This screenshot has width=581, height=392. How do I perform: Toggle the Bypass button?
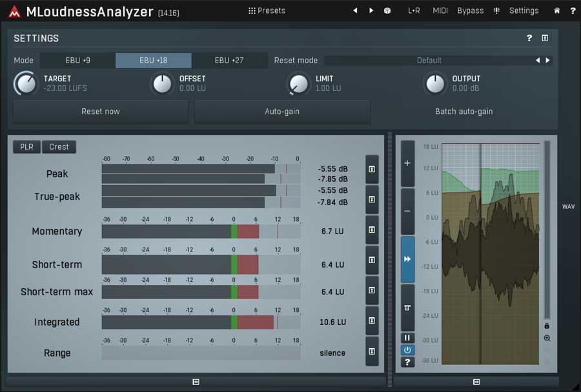click(470, 11)
